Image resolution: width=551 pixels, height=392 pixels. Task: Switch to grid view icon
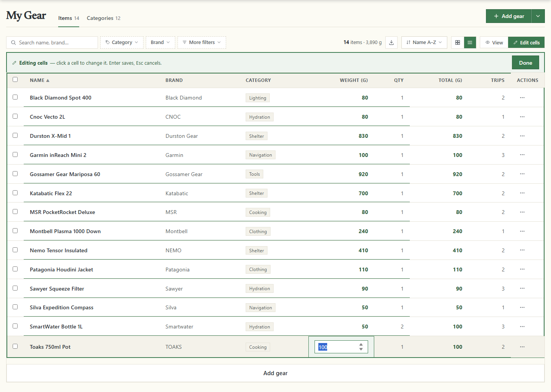(x=458, y=42)
